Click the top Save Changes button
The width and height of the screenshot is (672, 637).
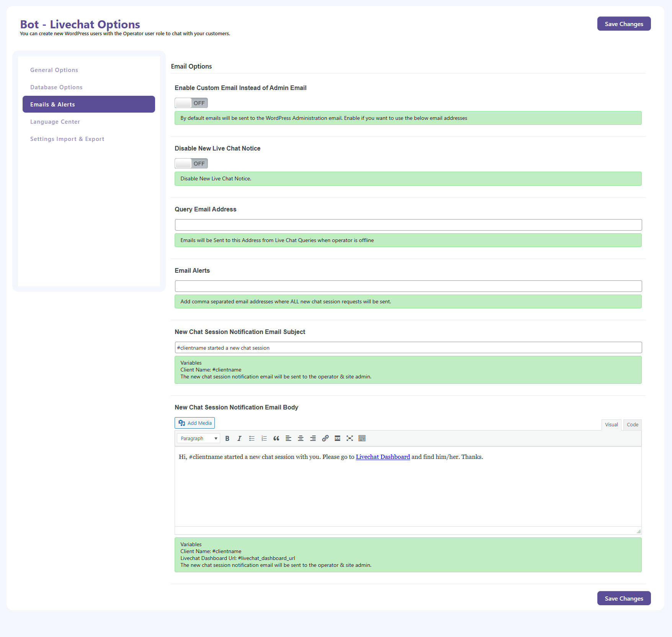pyautogui.click(x=624, y=24)
